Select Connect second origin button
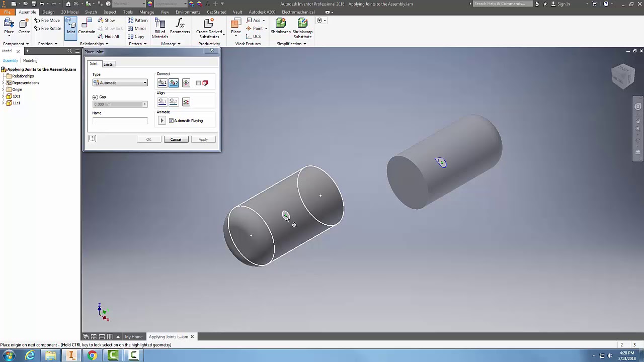644x362 pixels. coord(174,83)
